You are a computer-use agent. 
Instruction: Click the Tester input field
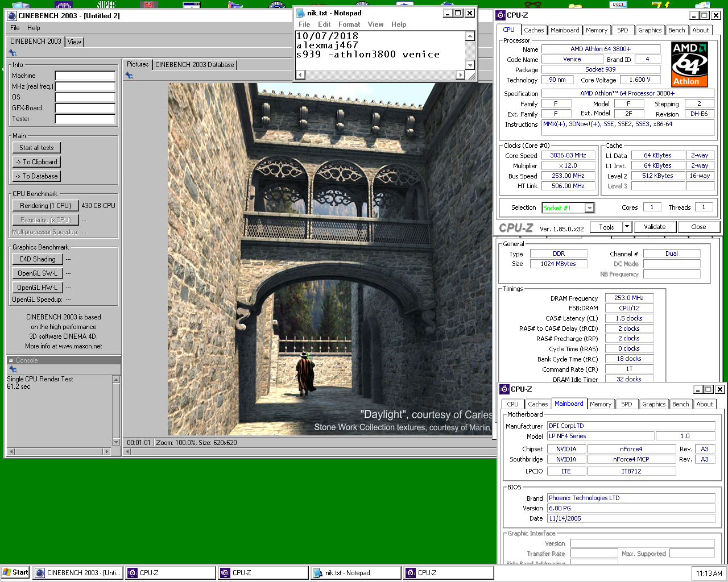[85, 119]
